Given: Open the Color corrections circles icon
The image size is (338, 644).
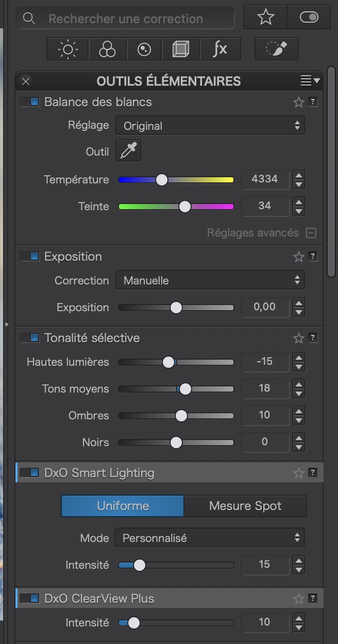Looking at the screenshot, I should [108, 49].
